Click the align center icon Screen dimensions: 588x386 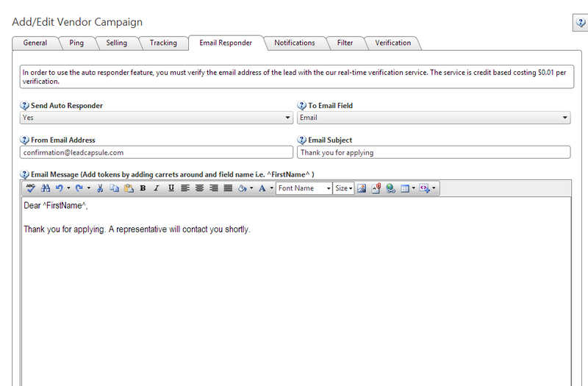point(199,188)
